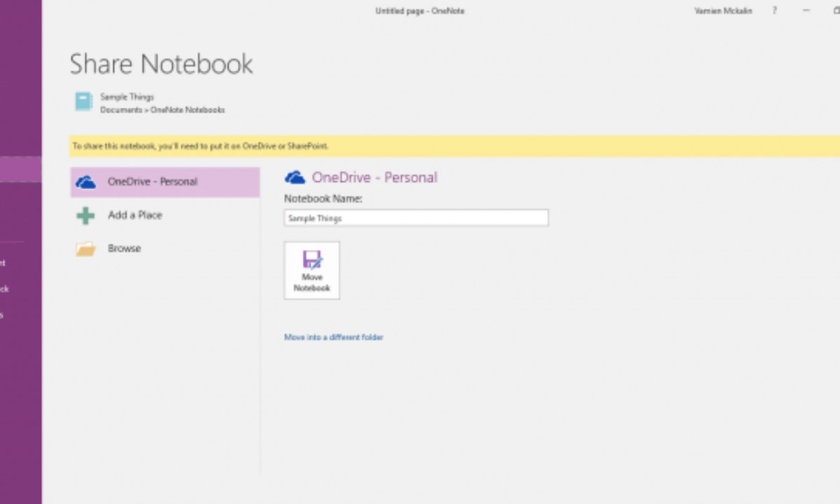
Task: Click the Help question mark icon
Action: (775, 10)
